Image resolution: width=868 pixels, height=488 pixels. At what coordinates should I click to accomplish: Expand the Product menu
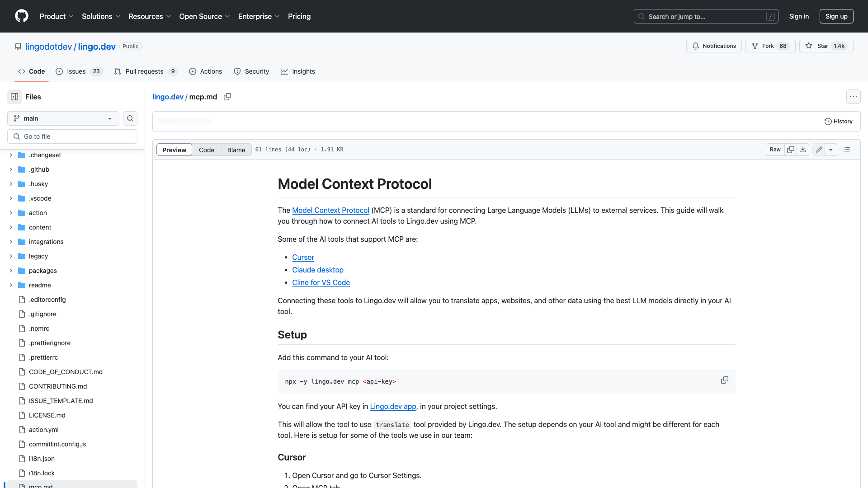click(56, 16)
